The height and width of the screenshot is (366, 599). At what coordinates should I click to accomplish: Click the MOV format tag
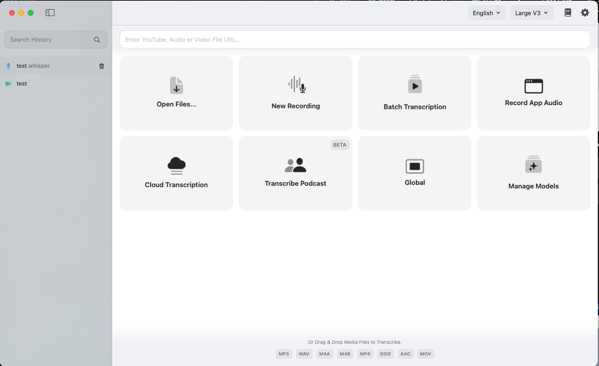point(426,354)
